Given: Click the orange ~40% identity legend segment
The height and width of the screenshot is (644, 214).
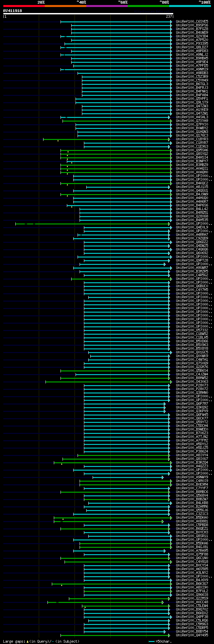Looking at the screenshot, I should pyautogui.click(x=66, y=6).
